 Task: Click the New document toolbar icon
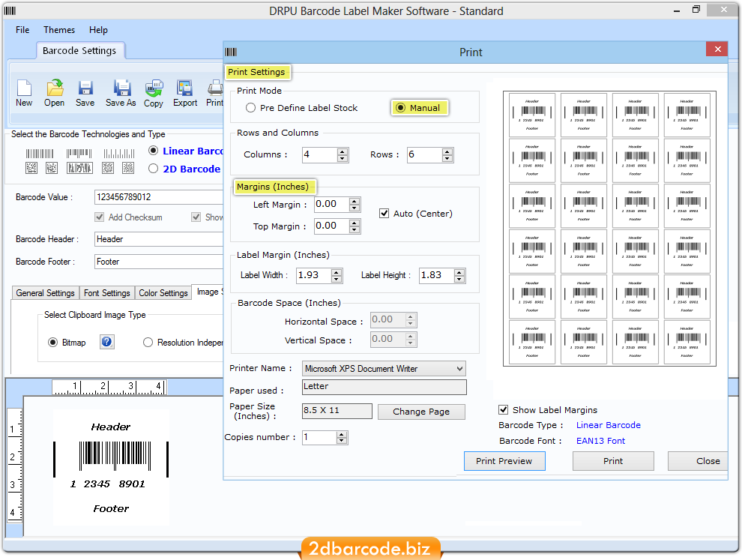[x=24, y=88]
